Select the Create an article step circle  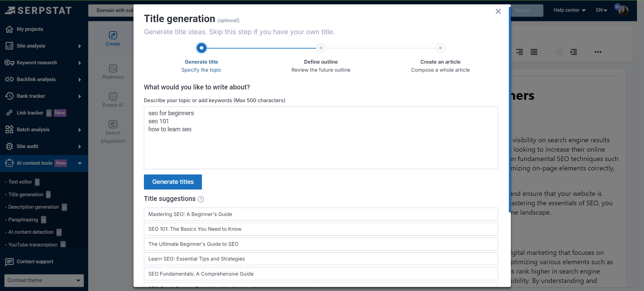pos(440,48)
